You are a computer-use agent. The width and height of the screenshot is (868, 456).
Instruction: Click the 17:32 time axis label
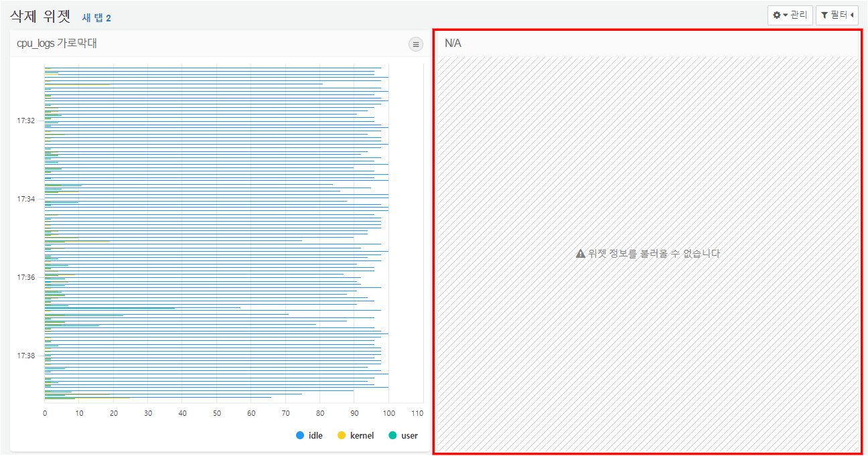26,121
